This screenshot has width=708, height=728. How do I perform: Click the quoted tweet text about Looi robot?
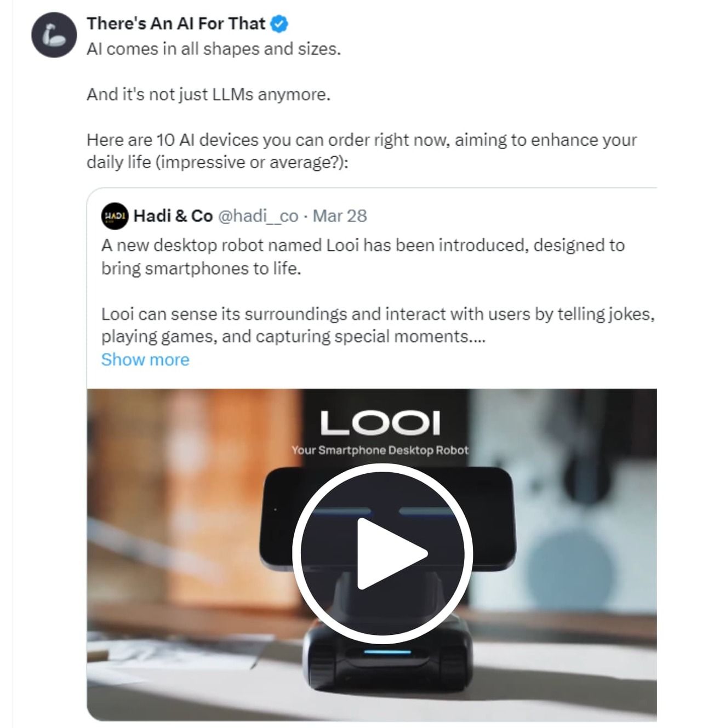pos(363,256)
